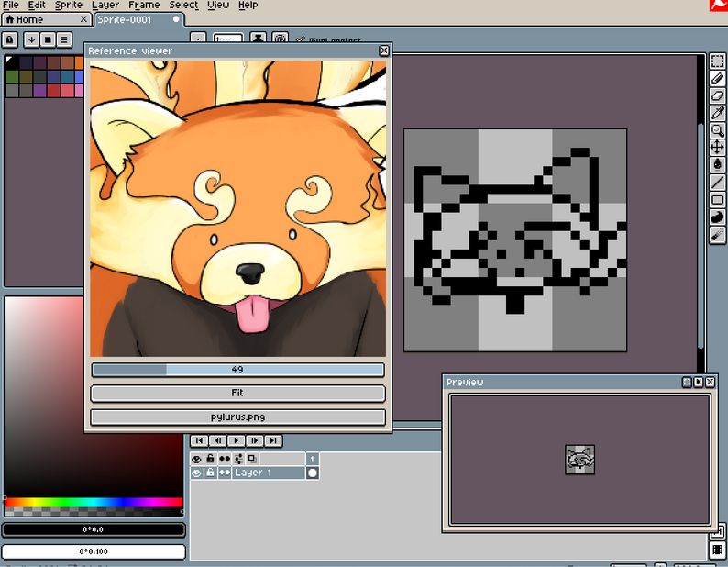The image size is (728, 567).
Task: Lock Layer 1 with padlock icon
Action: [210, 473]
